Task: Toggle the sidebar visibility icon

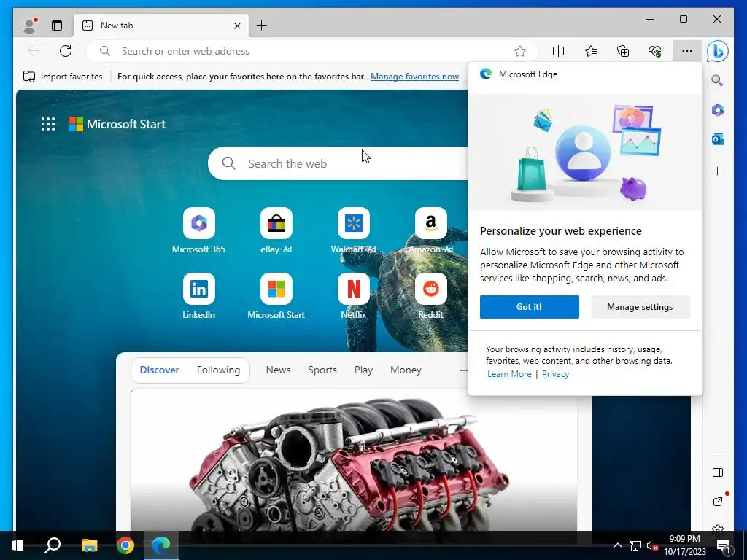Action: coord(718,472)
